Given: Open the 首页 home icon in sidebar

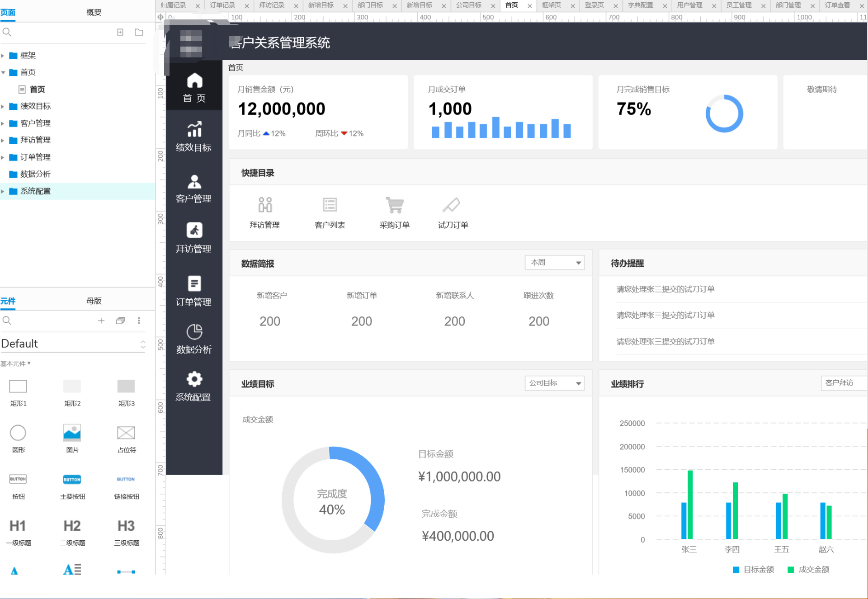Looking at the screenshot, I should [x=195, y=81].
